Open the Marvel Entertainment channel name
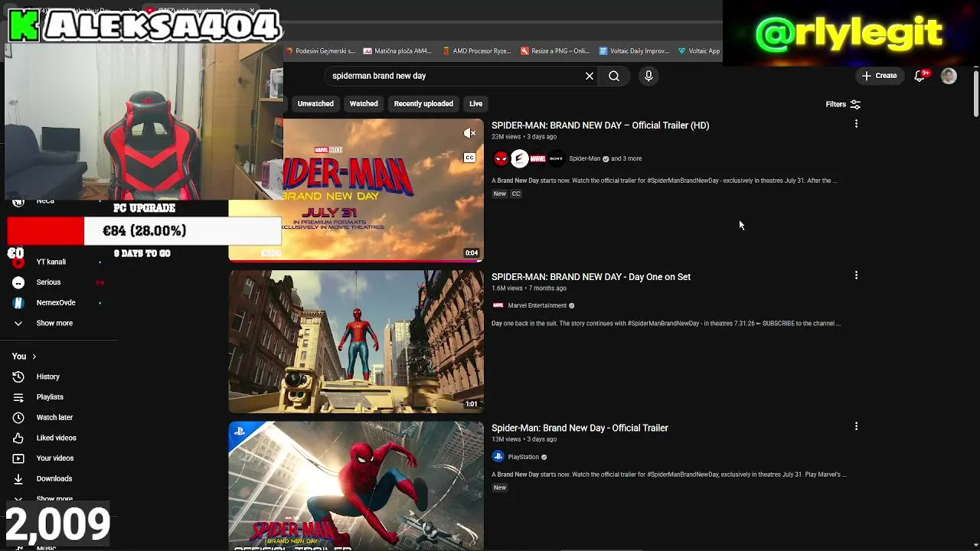 [537, 305]
